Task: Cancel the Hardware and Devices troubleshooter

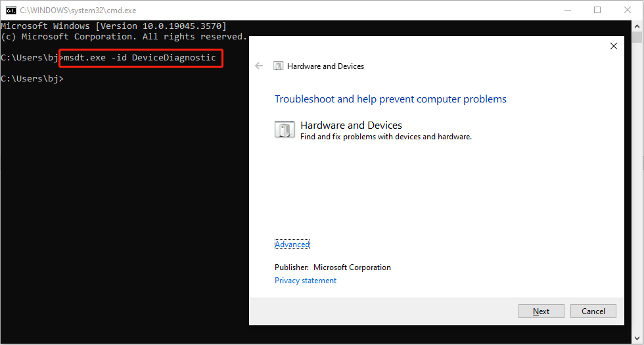Action: point(593,311)
